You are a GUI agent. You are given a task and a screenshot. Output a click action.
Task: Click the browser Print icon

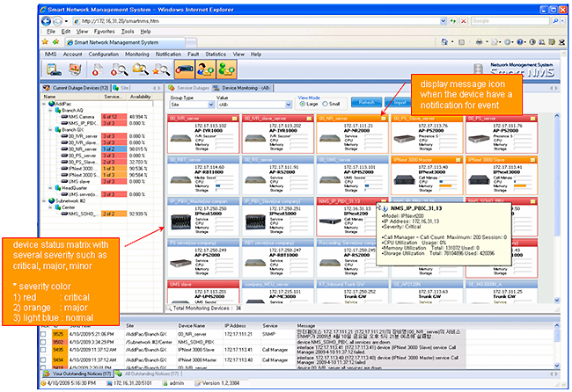[479, 42]
